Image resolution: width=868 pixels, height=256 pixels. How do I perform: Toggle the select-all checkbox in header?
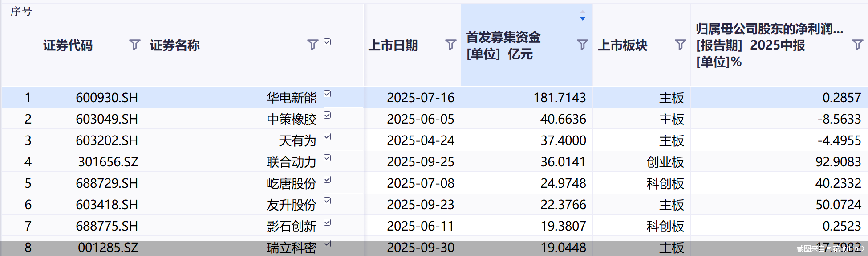click(327, 42)
